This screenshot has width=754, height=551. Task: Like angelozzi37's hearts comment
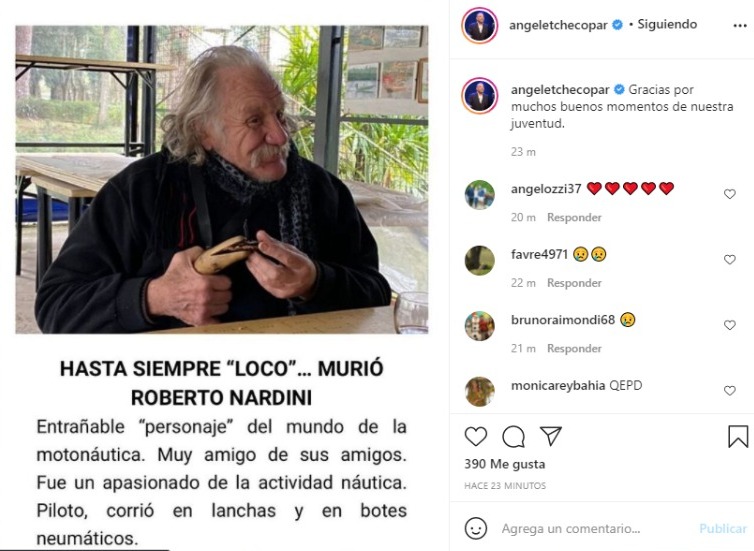tap(729, 194)
